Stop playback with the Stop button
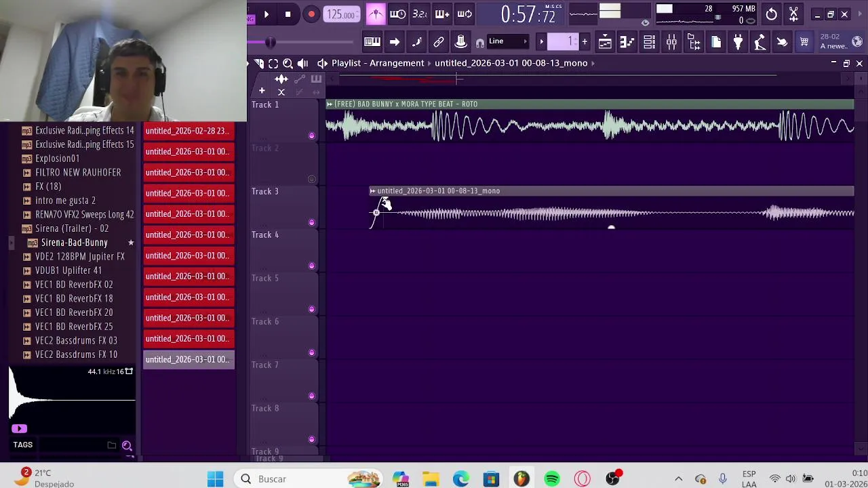Viewport: 868px width, 488px height. pyautogui.click(x=288, y=14)
